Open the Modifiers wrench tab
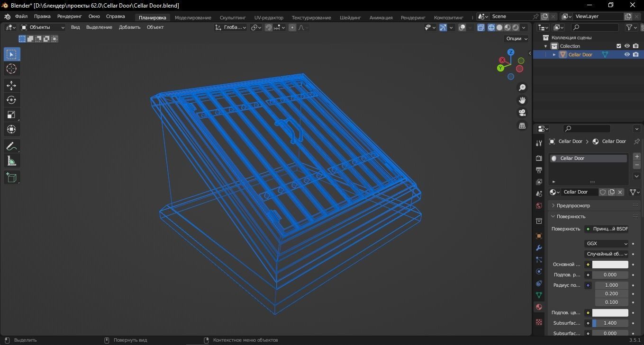Viewport: 644px width, 345px height. 539,248
